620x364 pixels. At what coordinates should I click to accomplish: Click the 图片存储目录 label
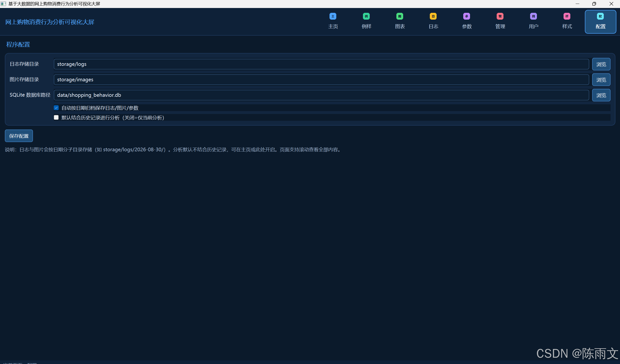[24, 79]
